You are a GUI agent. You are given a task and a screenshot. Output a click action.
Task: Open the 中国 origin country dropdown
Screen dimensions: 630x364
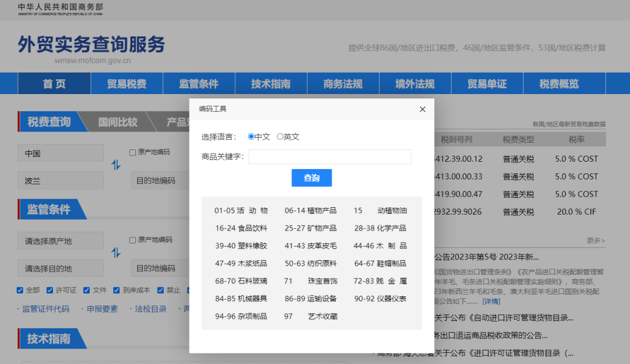(61, 153)
